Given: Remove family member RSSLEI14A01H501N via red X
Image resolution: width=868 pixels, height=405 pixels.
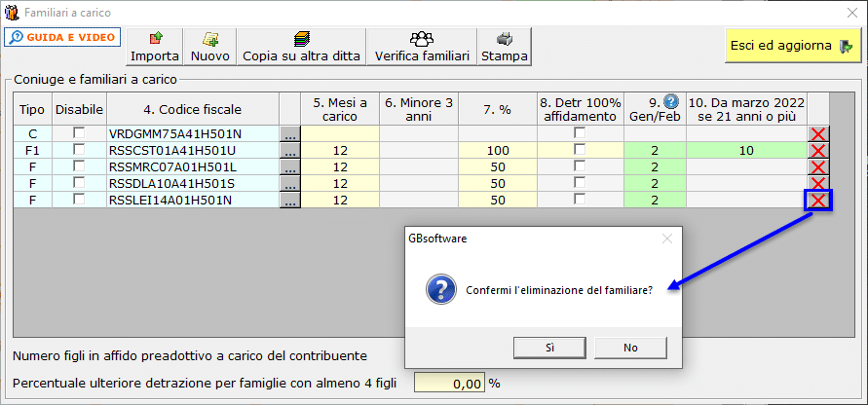Looking at the screenshot, I should (x=818, y=201).
